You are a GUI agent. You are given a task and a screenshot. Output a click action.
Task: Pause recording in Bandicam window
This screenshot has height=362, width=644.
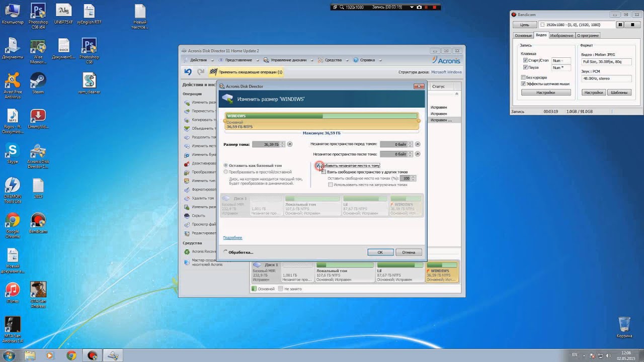click(x=620, y=25)
